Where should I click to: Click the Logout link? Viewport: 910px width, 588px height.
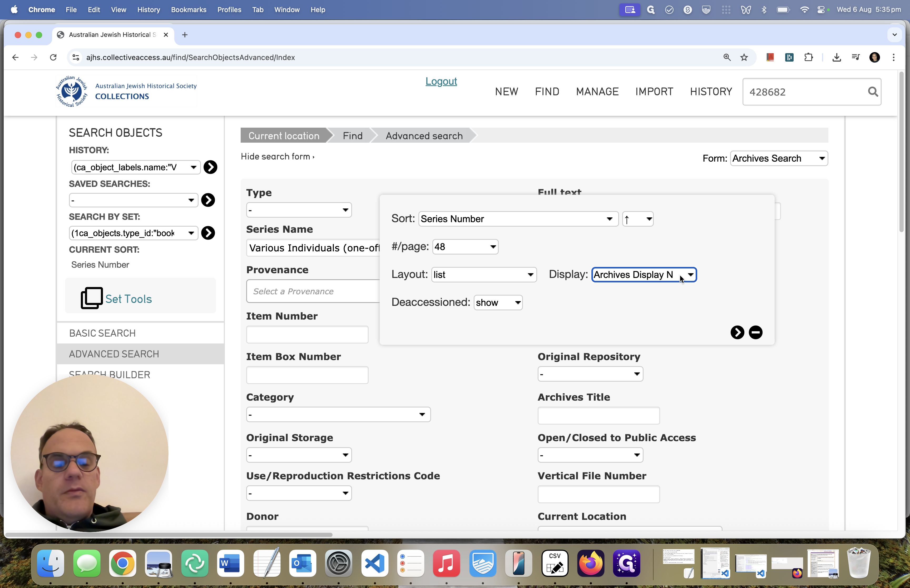click(441, 81)
